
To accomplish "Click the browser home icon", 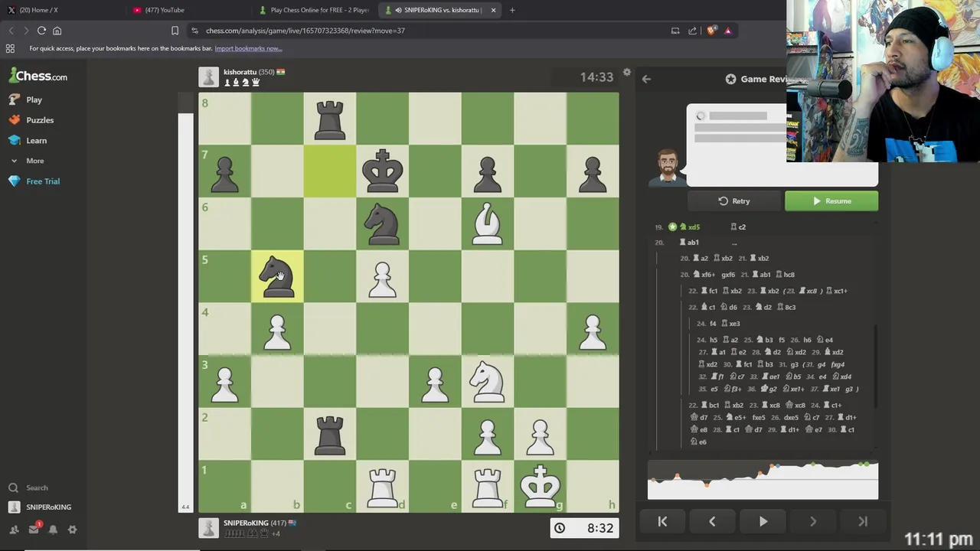I will coord(57,31).
